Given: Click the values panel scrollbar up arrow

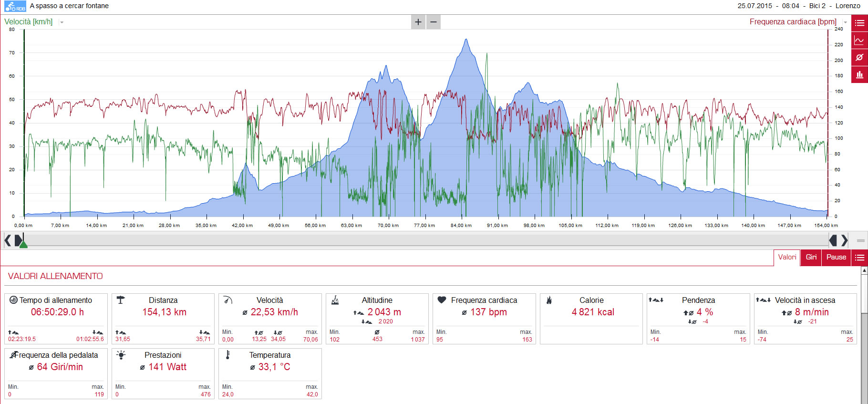Looking at the screenshot, I should point(864,270).
